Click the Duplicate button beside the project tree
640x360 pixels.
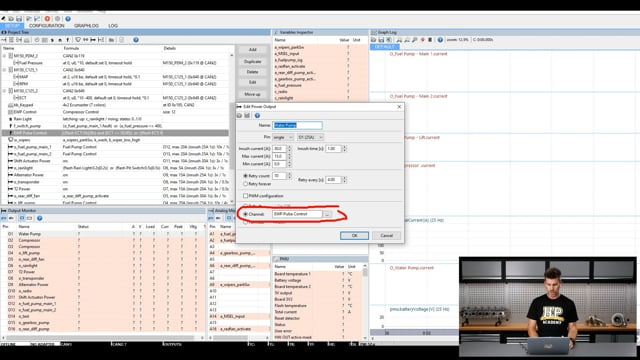[x=253, y=62]
